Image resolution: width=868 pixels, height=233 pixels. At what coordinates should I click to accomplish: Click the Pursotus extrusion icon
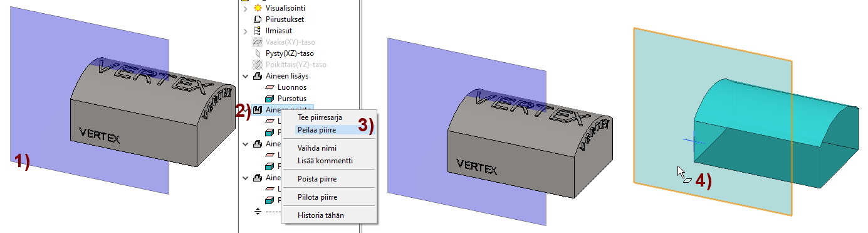pyautogui.click(x=269, y=99)
